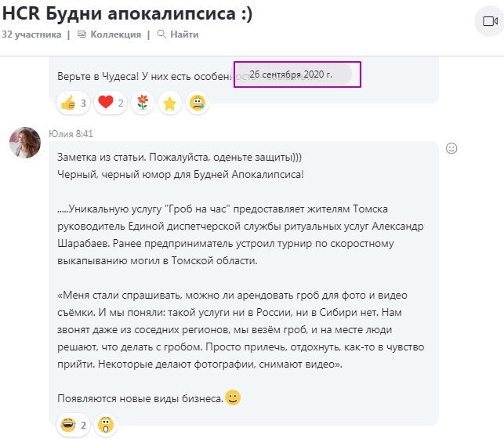
Task: Start a video call
Action: point(491,20)
